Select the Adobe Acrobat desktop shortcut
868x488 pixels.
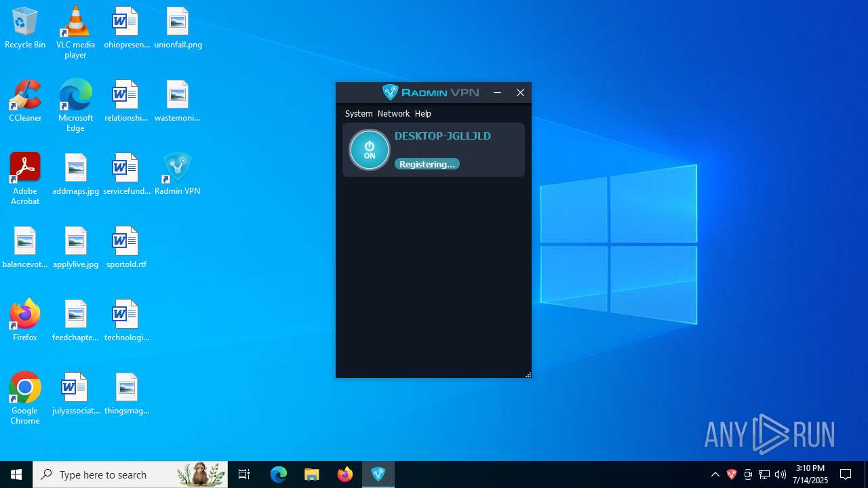(25, 179)
